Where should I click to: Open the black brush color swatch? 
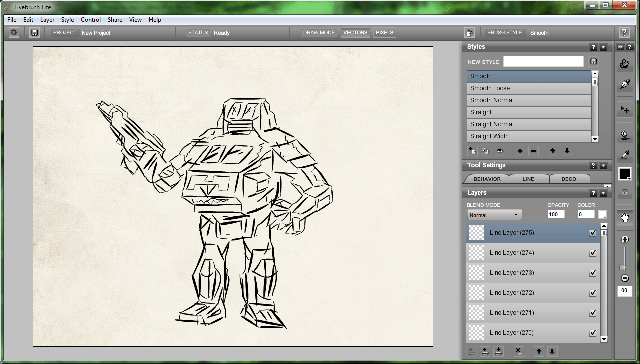(x=624, y=174)
